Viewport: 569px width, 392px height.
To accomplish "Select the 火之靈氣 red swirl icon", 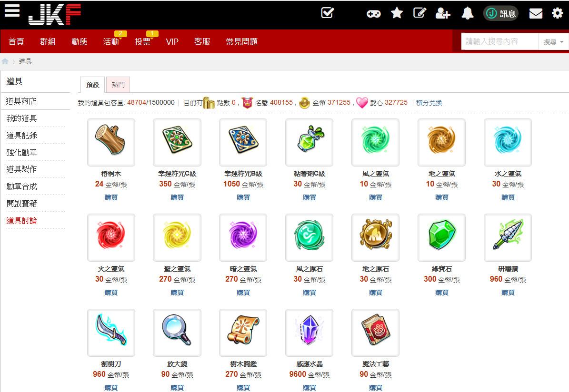I will (x=111, y=237).
